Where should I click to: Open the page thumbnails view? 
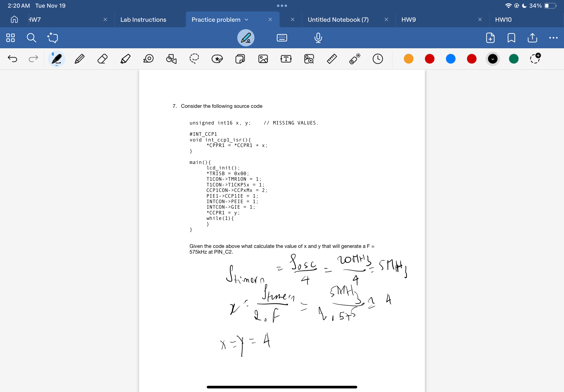coord(10,38)
